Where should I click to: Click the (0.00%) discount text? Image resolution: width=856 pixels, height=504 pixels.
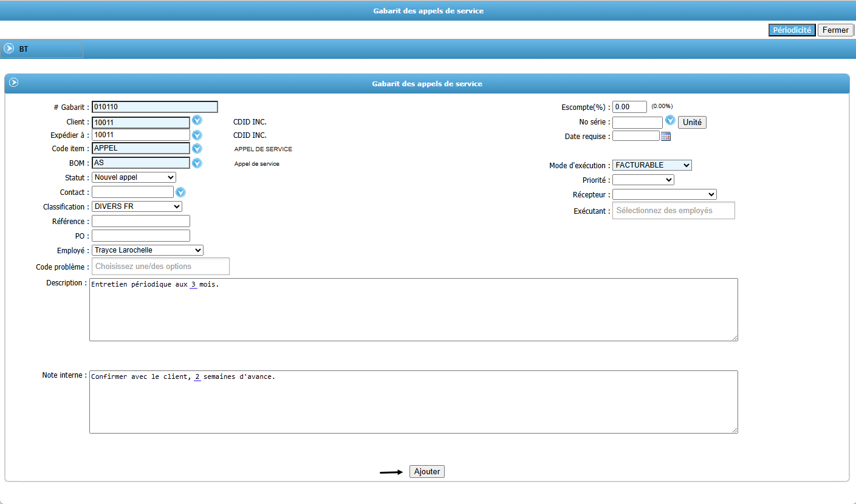(x=662, y=106)
